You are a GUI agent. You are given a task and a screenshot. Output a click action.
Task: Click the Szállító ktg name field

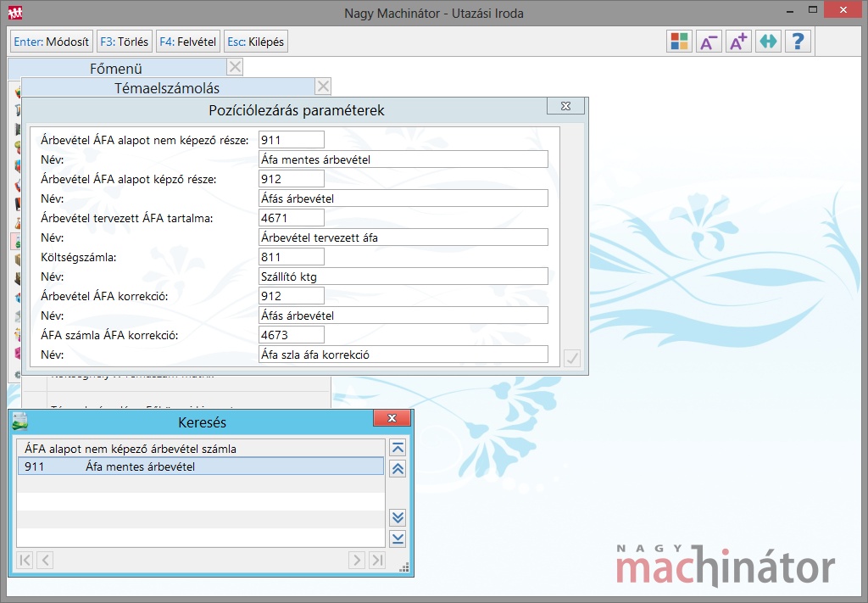point(403,276)
